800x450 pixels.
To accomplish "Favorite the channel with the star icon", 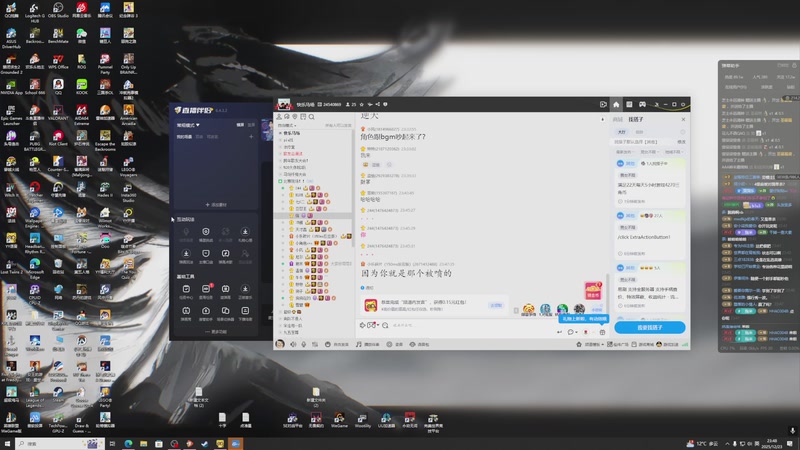I will click(361, 105).
